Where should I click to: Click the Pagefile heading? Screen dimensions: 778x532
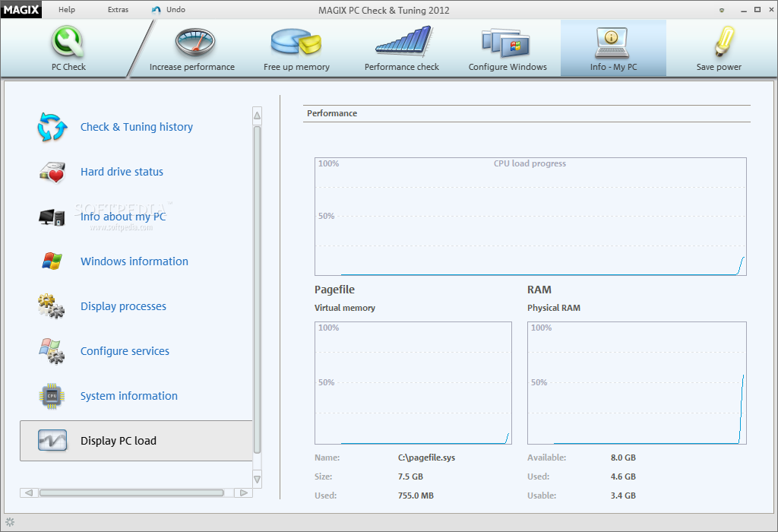(x=334, y=290)
